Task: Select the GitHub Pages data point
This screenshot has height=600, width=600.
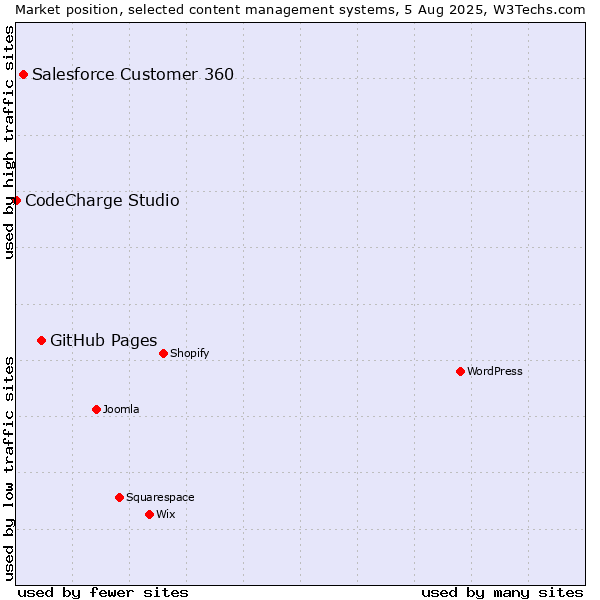Action: click(x=42, y=341)
